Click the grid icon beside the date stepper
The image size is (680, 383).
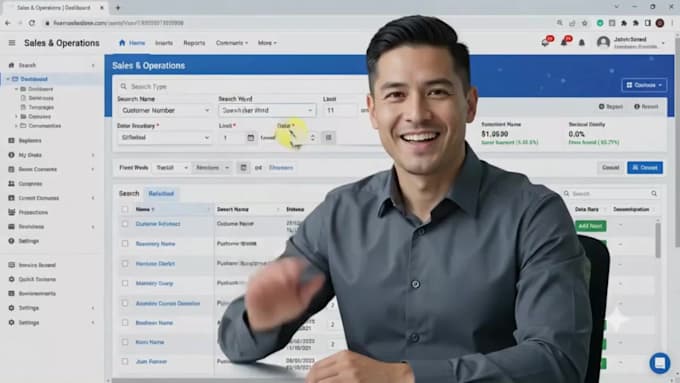point(328,137)
